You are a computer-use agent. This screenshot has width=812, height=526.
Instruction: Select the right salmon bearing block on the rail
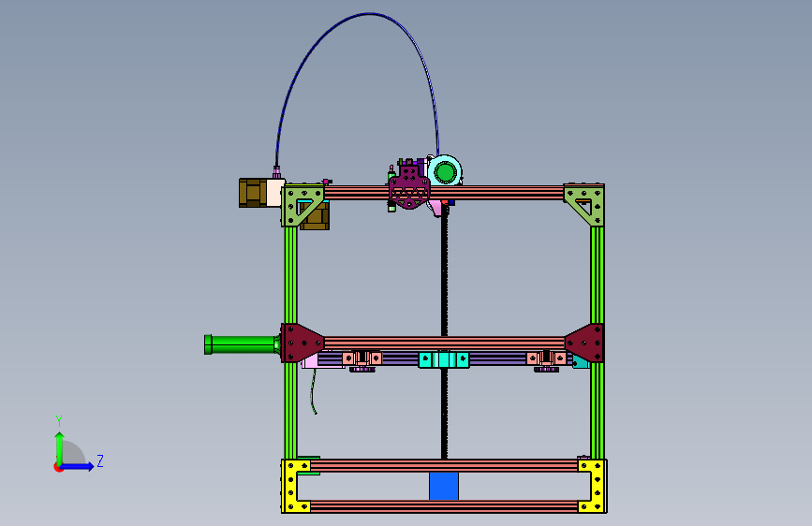546,358
